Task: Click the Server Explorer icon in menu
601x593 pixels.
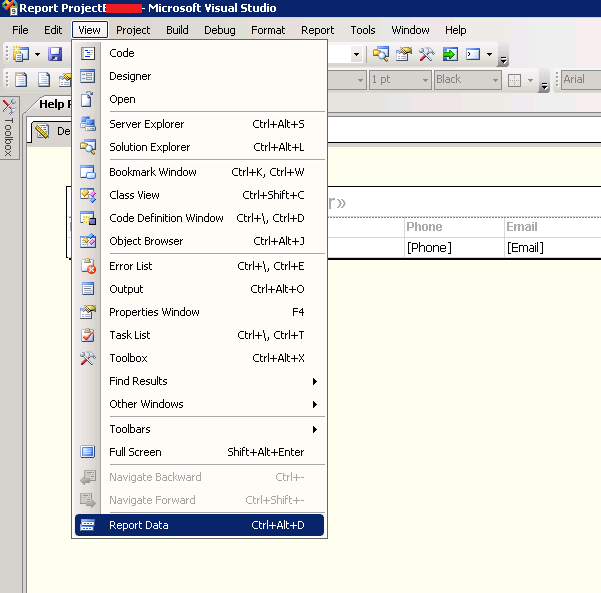Action: (88, 124)
